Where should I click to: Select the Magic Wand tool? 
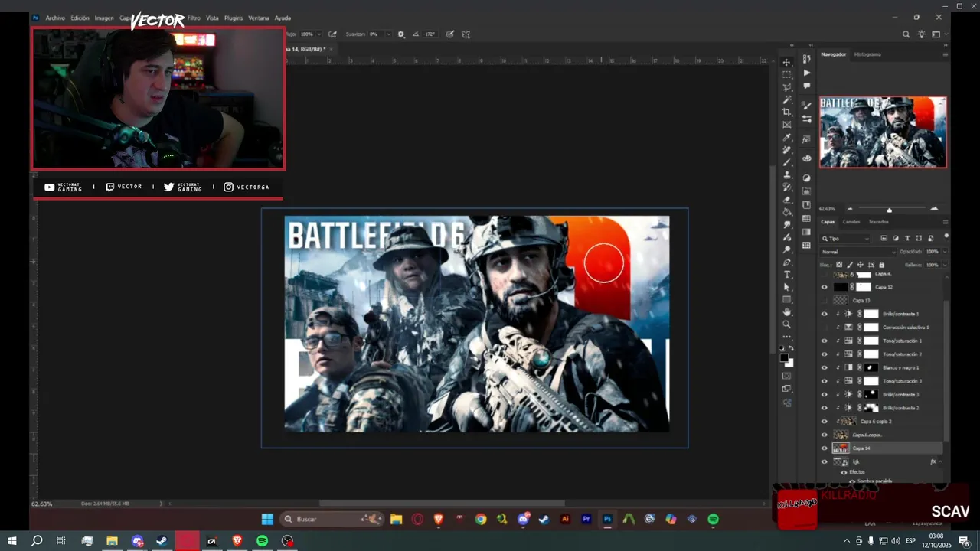tap(786, 99)
